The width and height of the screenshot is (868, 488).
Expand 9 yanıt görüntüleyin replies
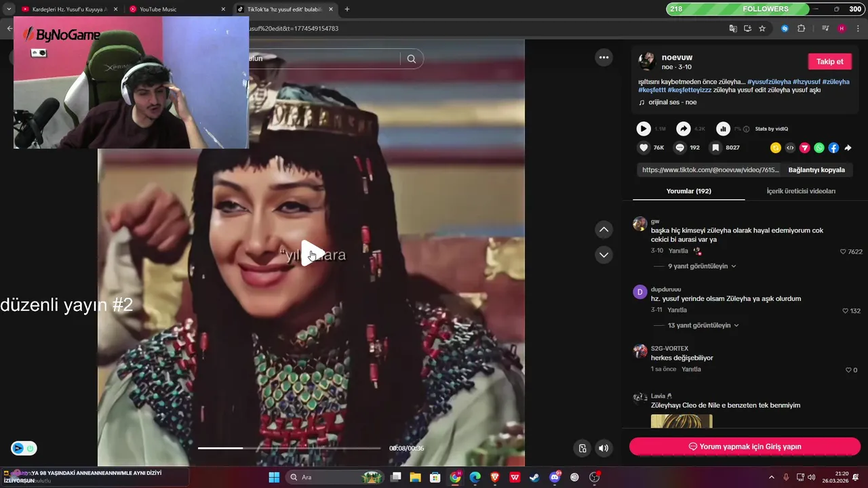click(702, 266)
